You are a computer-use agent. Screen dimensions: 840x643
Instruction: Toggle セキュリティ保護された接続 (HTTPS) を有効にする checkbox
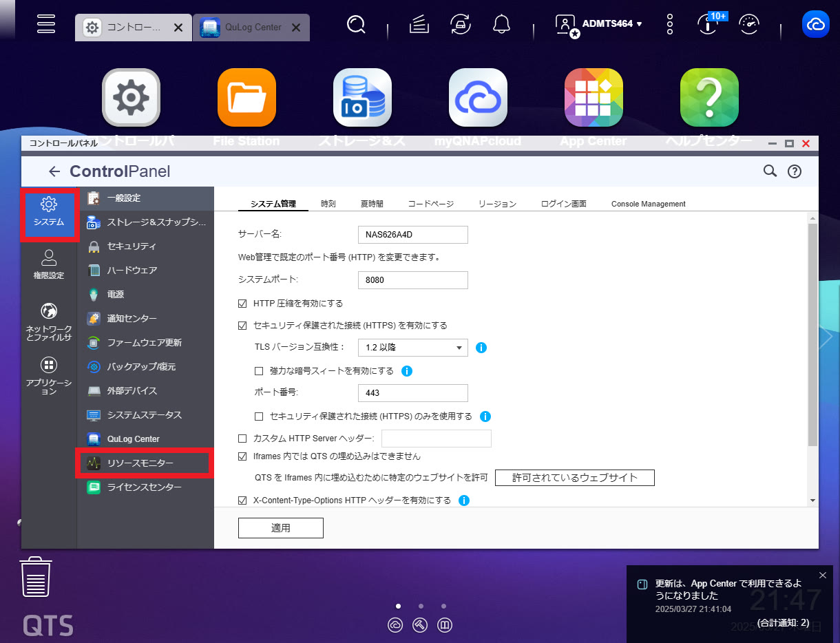[x=242, y=326]
